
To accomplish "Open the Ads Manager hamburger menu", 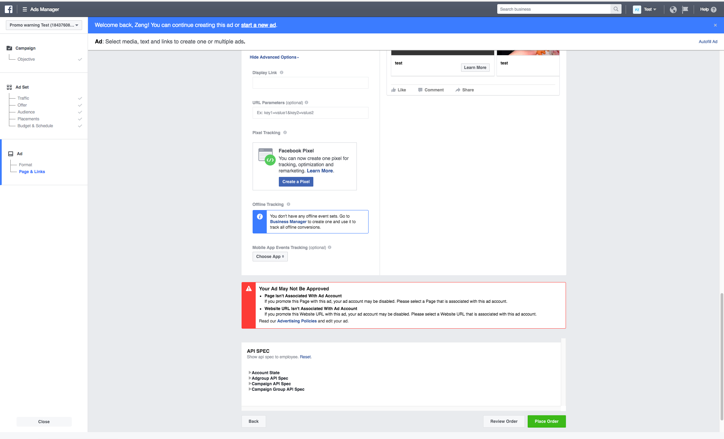I will pos(24,9).
